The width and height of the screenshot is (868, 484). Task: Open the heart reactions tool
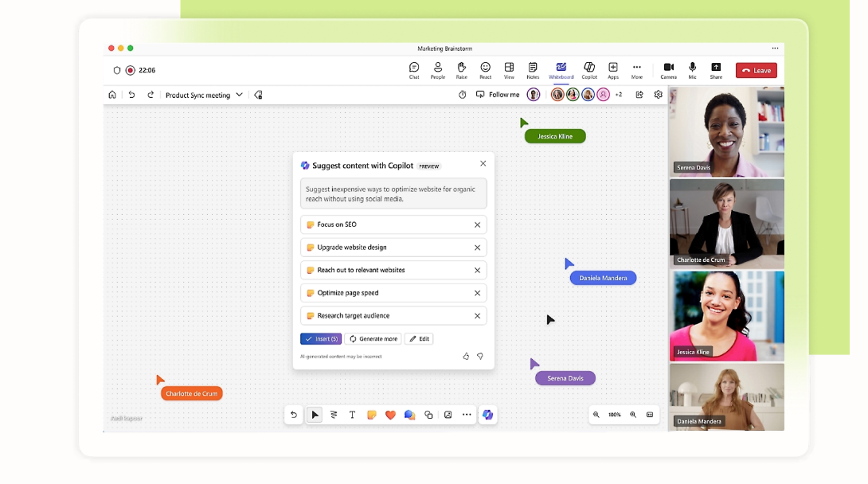(x=390, y=415)
